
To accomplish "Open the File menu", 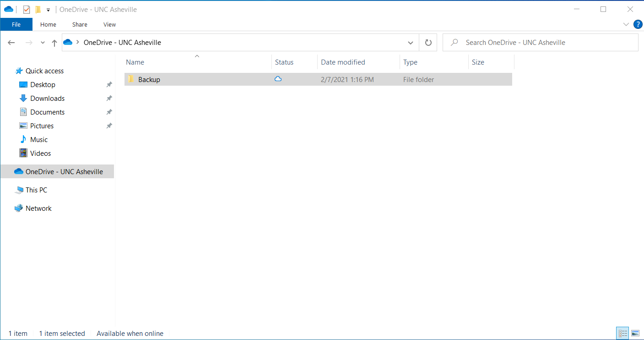I will (16, 24).
